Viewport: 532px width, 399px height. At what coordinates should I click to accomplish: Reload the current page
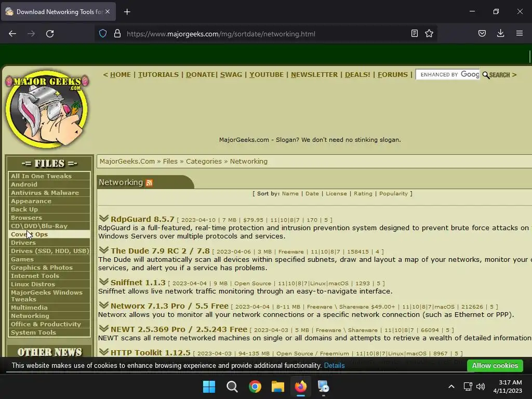50,34
